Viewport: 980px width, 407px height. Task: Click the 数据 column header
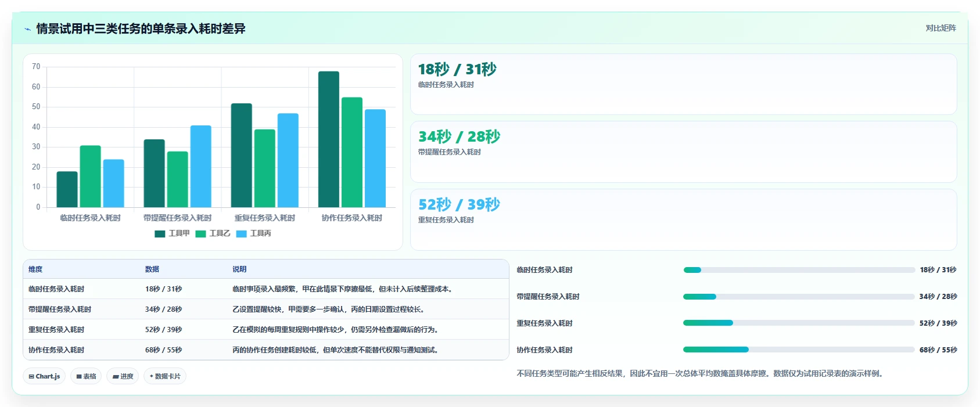click(152, 269)
